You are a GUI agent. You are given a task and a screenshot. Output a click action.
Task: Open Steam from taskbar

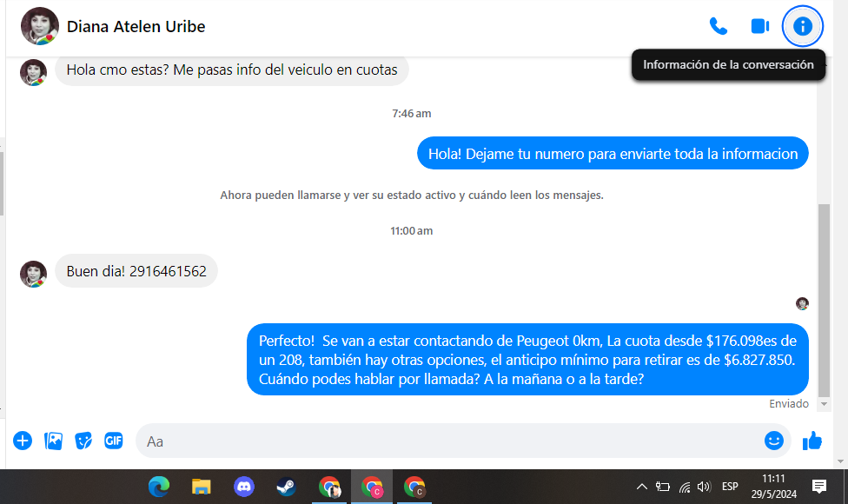coord(286,487)
